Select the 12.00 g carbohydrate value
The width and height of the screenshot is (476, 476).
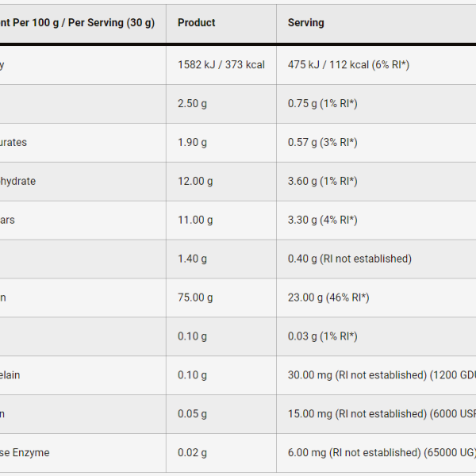click(x=195, y=182)
